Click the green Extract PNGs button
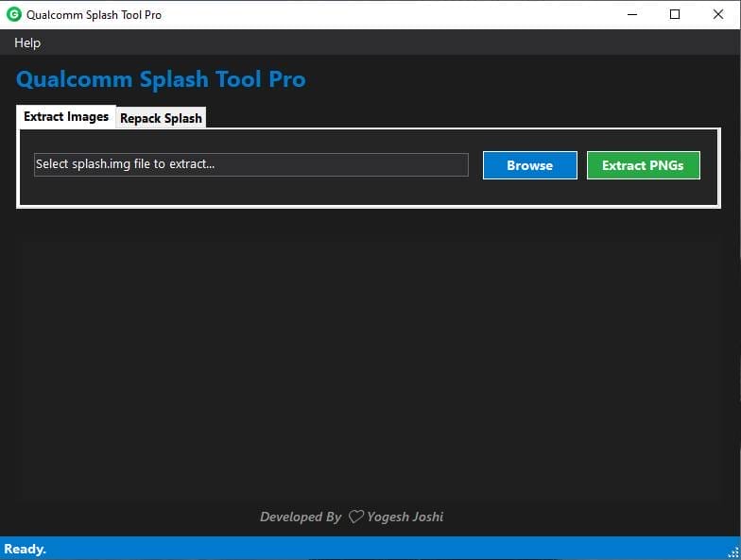The image size is (741, 560). pos(643,165)
